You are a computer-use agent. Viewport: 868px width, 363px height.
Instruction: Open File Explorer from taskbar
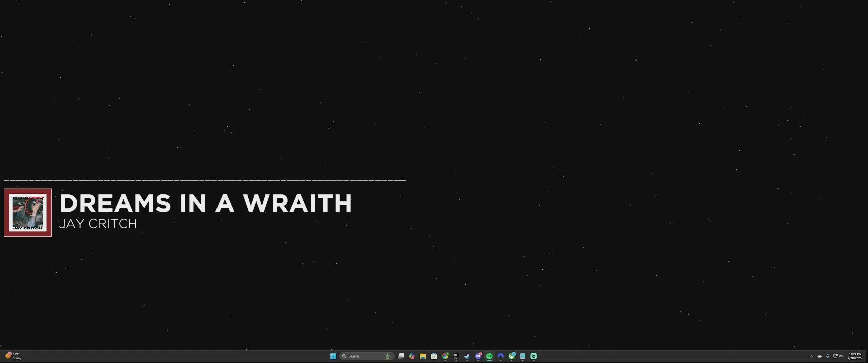coord(423,356)
